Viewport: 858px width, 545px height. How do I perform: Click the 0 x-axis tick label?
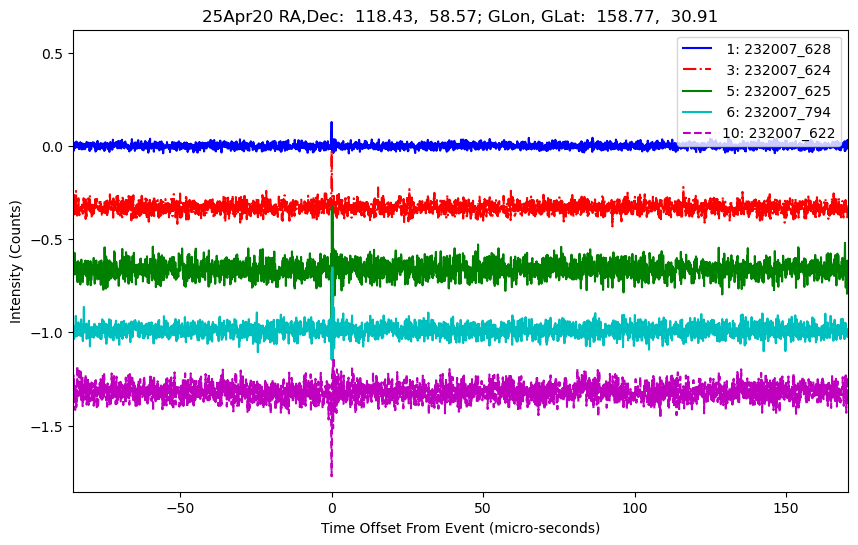332,508
